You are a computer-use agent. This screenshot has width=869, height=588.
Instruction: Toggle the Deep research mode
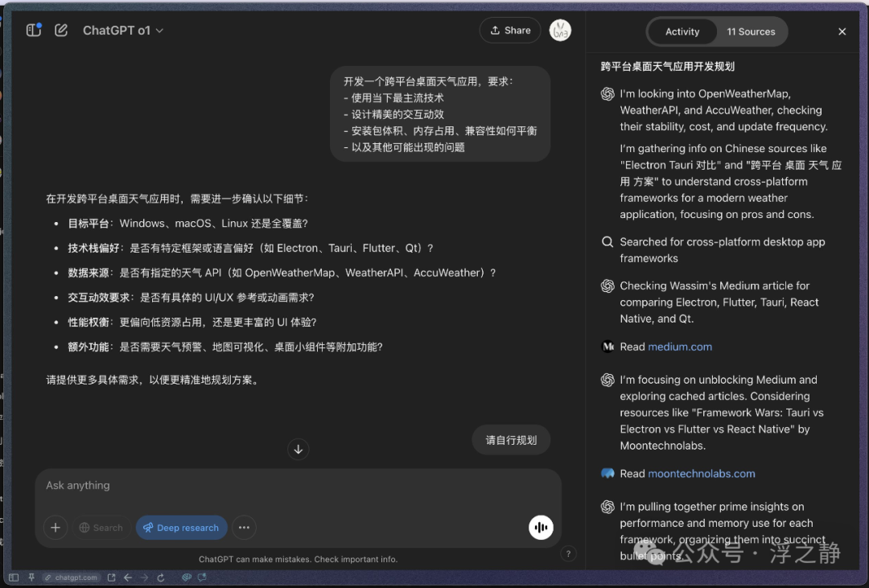[181, 528]
